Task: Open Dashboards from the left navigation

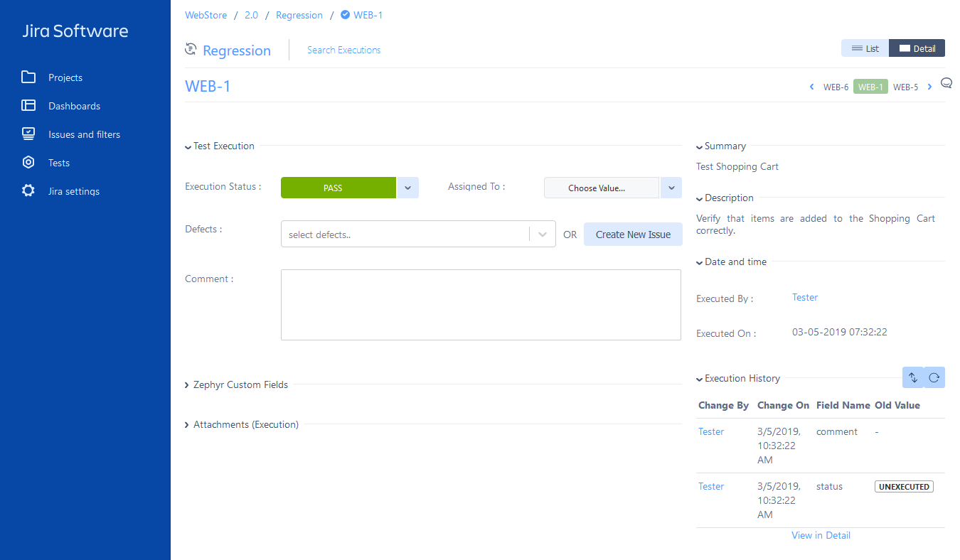Action: [27, 105]
